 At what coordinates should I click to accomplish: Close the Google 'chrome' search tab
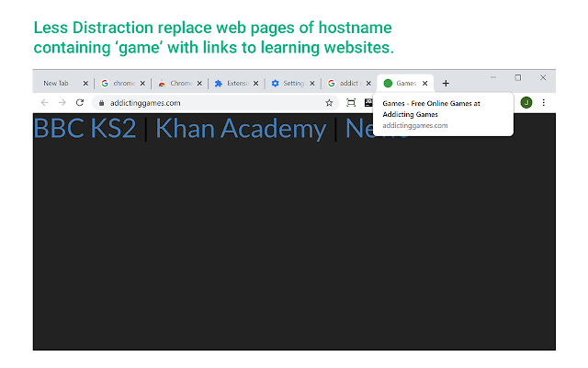142,84
